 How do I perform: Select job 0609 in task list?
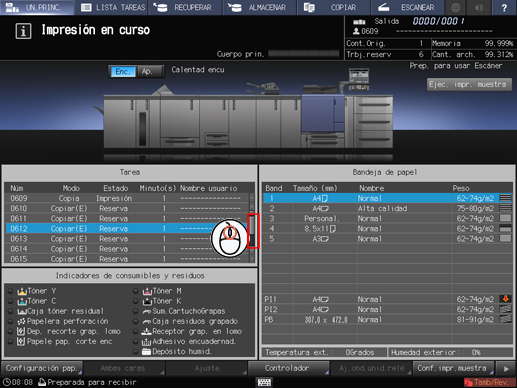click(x=127, y=198)
